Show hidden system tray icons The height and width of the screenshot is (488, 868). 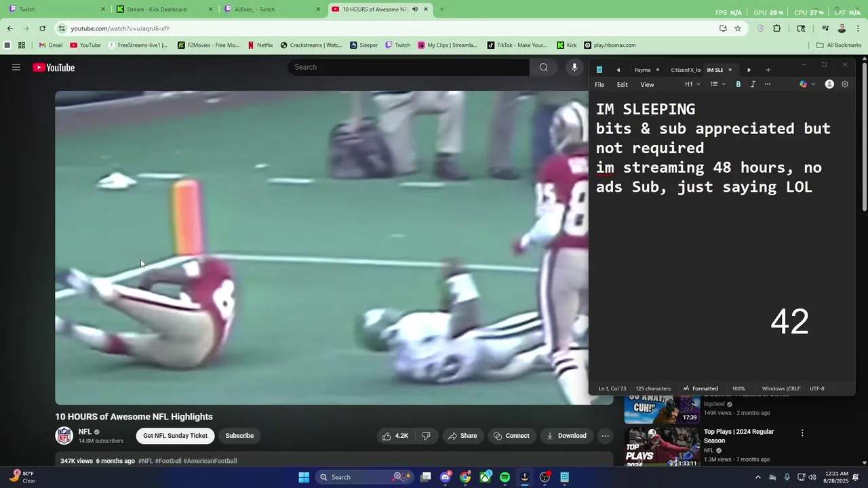[758, 477]
